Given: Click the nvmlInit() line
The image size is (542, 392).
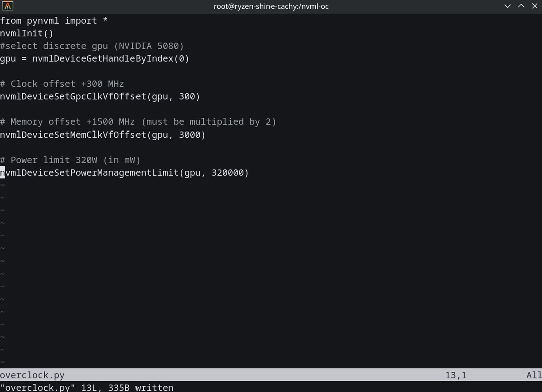Looking at the screenshot, I should pos(27,33).
